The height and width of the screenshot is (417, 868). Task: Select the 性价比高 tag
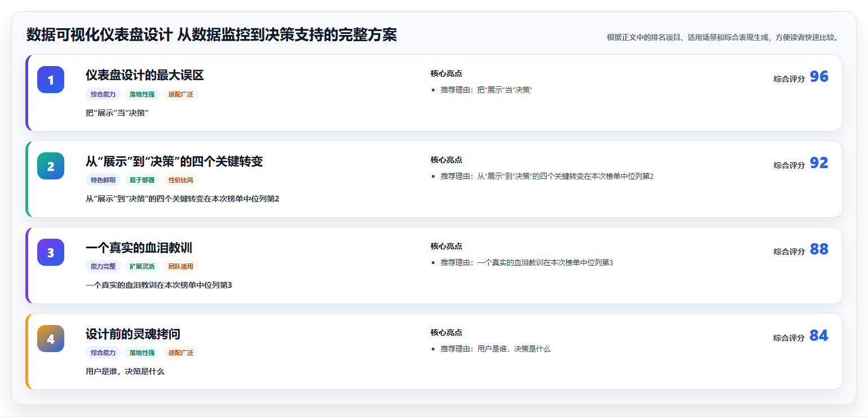click(x=181, y=181)
